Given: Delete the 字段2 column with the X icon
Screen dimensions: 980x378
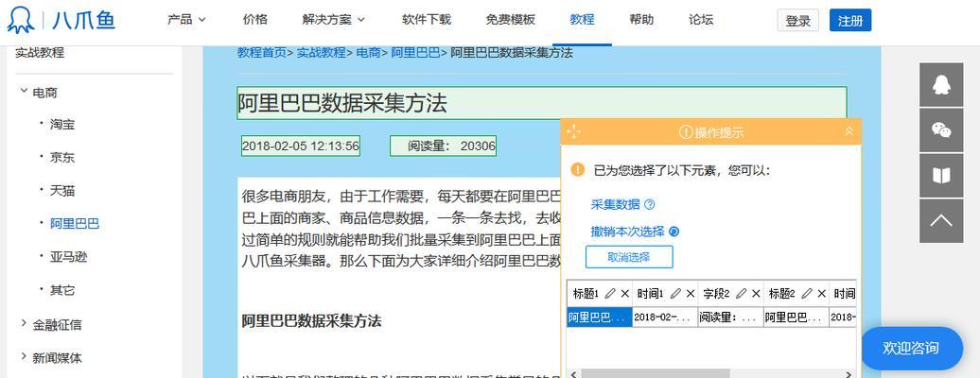Looking at the screenshot, I should click(x=756, y=293).
